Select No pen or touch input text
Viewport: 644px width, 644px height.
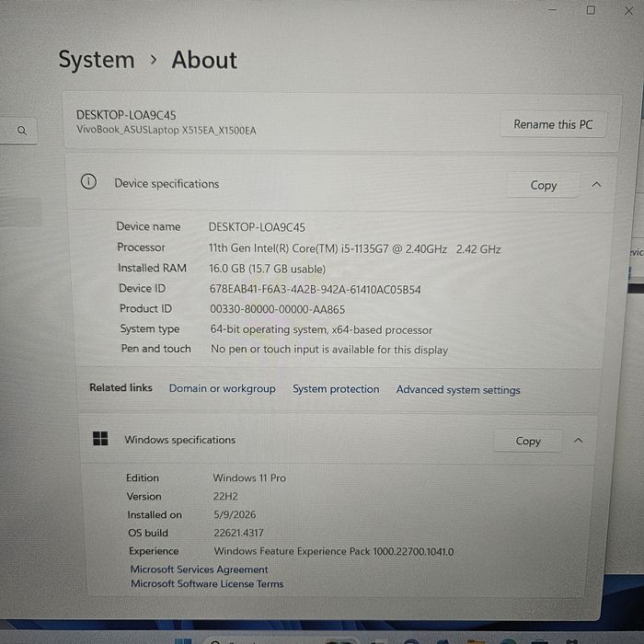click(329, 350)
